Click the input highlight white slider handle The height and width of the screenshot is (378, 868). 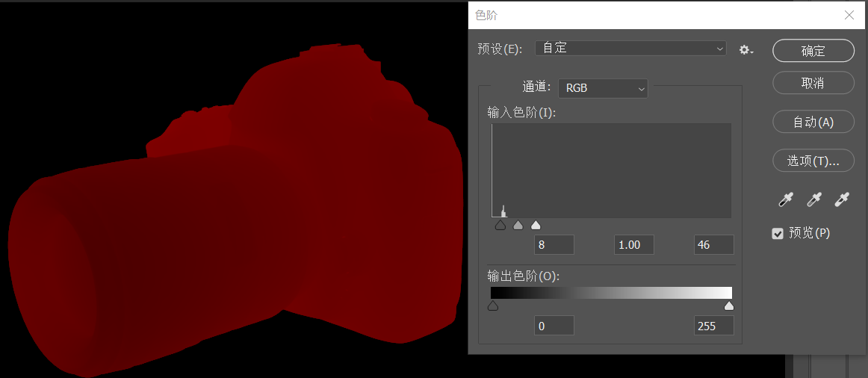536,225
